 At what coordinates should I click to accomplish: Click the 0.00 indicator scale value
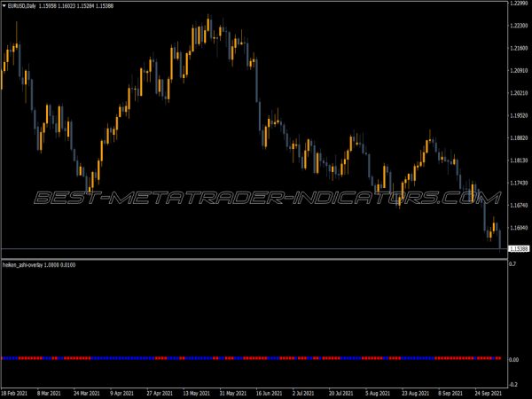[x=514, y=359]
